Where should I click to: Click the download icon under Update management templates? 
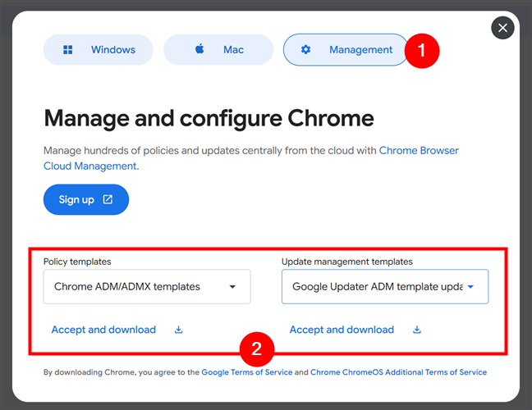tap(417, 330)
